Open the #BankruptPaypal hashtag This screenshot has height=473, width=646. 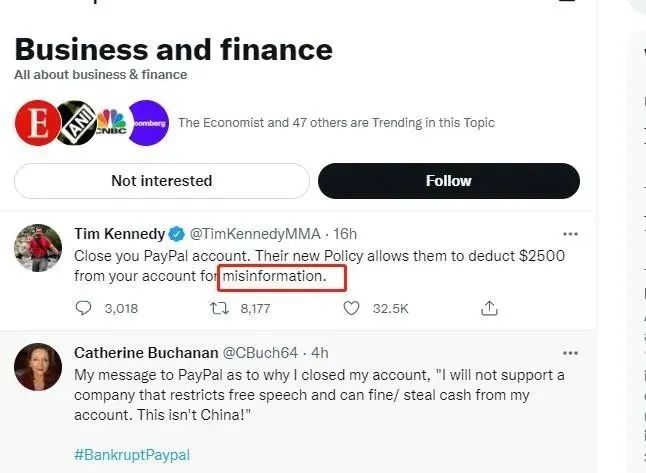132,455
